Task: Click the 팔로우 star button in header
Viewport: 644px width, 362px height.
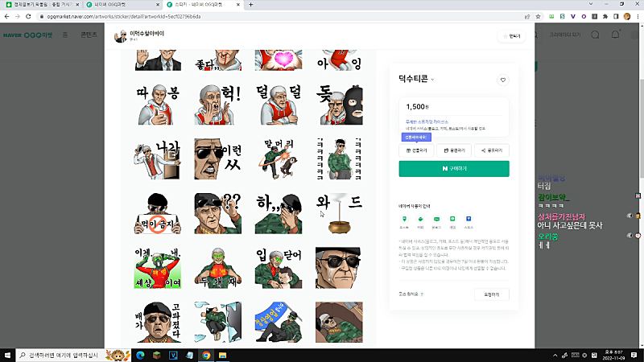Action: (x=511, y=36)
